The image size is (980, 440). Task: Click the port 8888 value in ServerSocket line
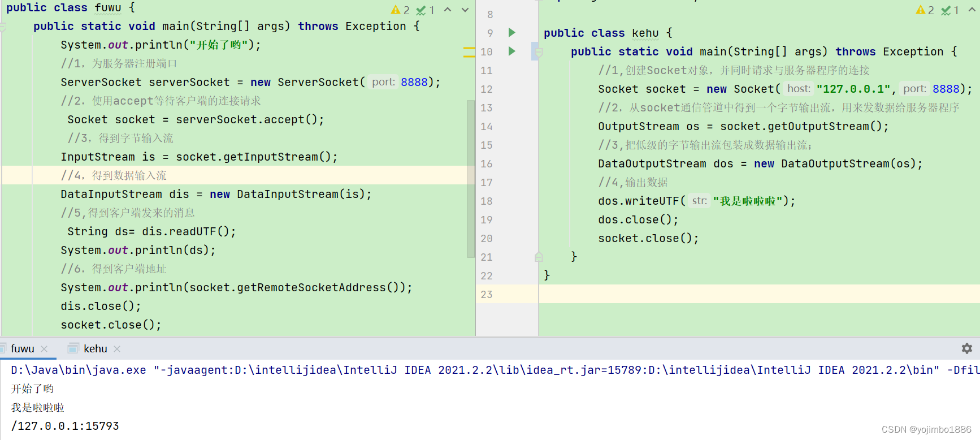tap(414, 82)
